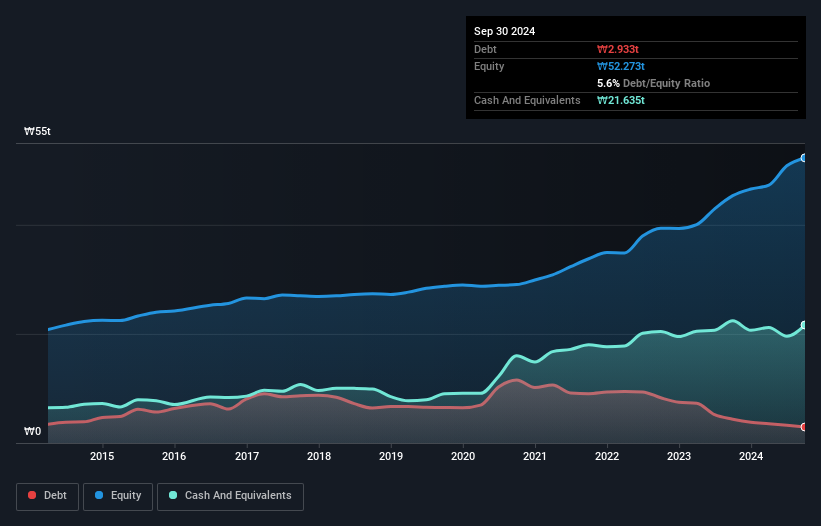Image resolution: width=821 pixels, height=526 pixels.
Task: Click the 2021 x-axis label
Action: point(535,456)
